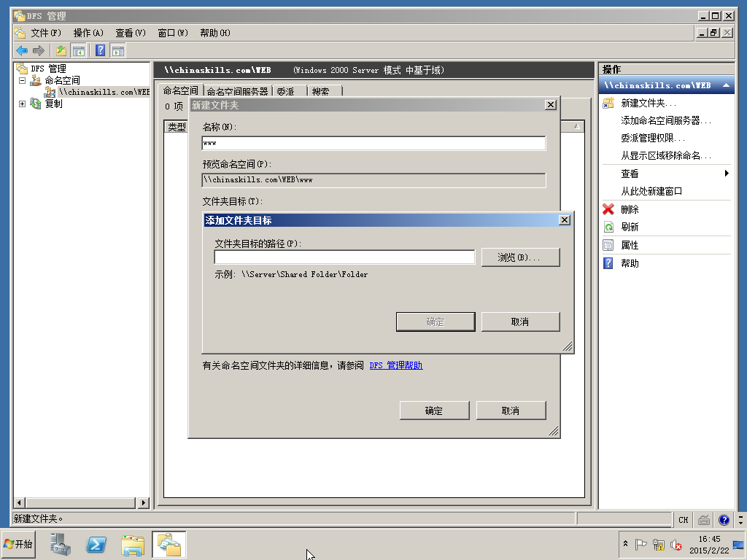Click the Back arrow toolbar icon
This screenshot has height=560, width=747.
click(22, 50)
